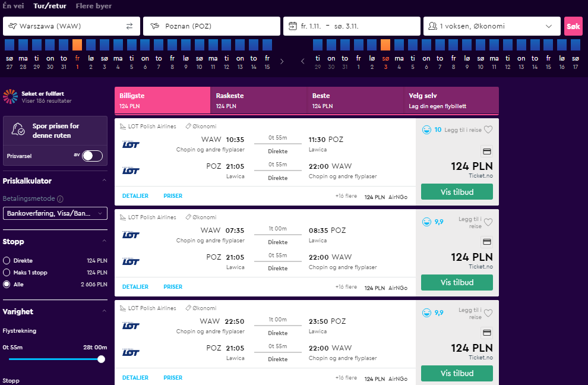This screenshot has height=385, width=588.
Task: Click the colorful search-complete spinner logo
Action: (10, 97)
